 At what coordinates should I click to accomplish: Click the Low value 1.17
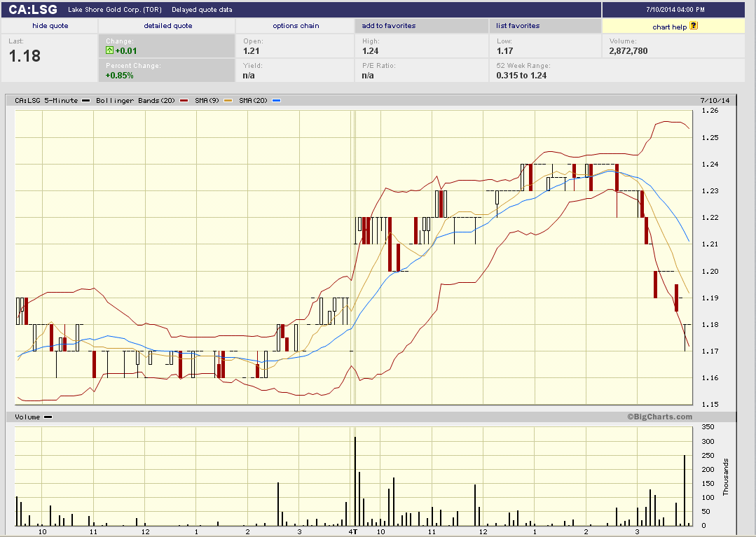coord(504,50)
